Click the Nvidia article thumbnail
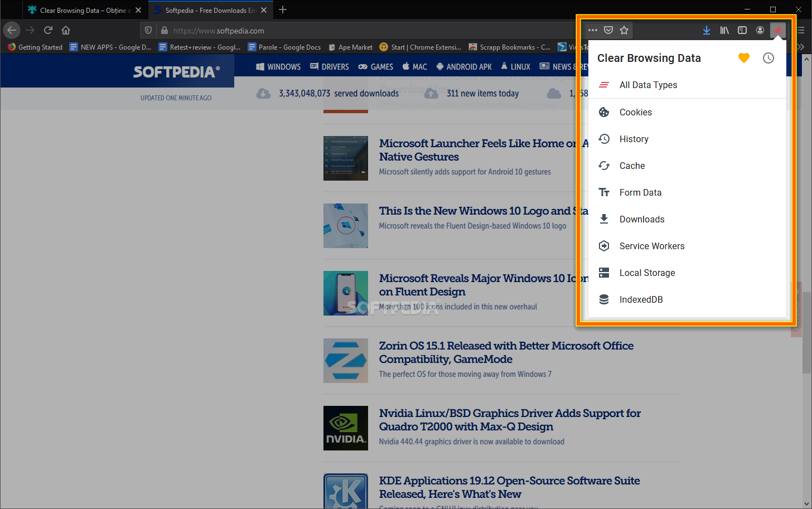812x509 pixels. point(346,428)
